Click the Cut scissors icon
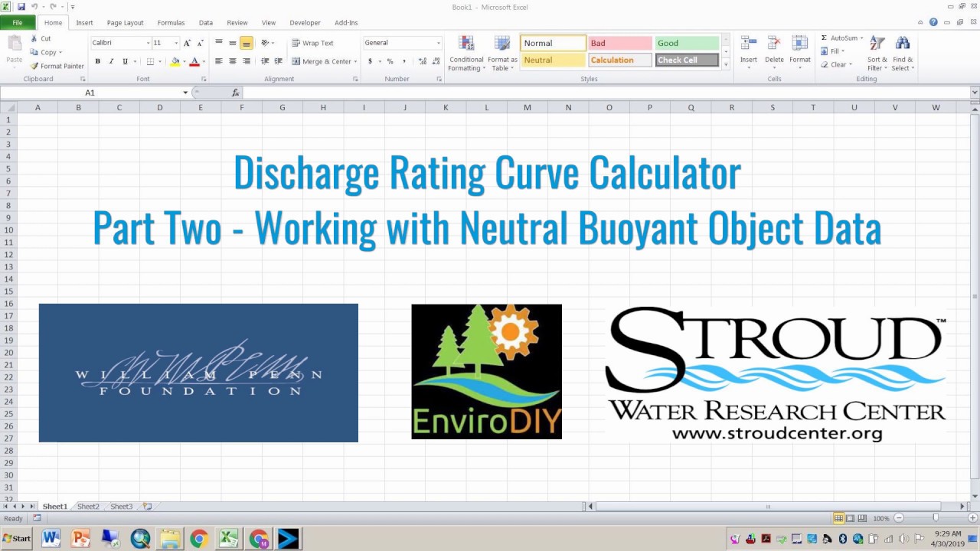The height and width of the screenshot is (551, 980). click(34, 38)
